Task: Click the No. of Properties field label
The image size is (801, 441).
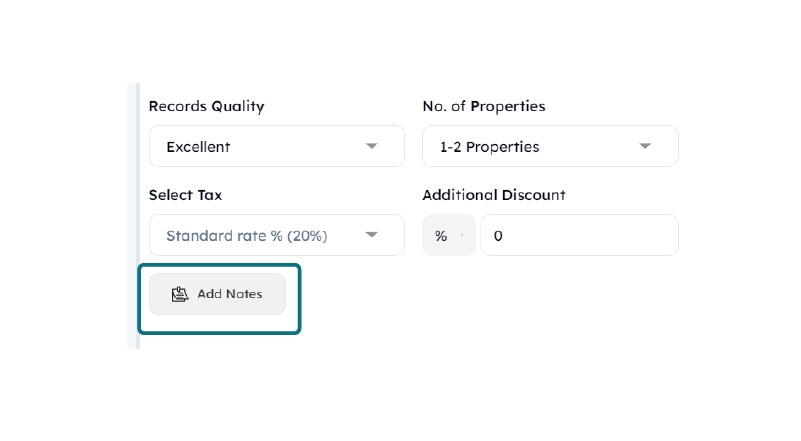Action: (x=483, y=106)
